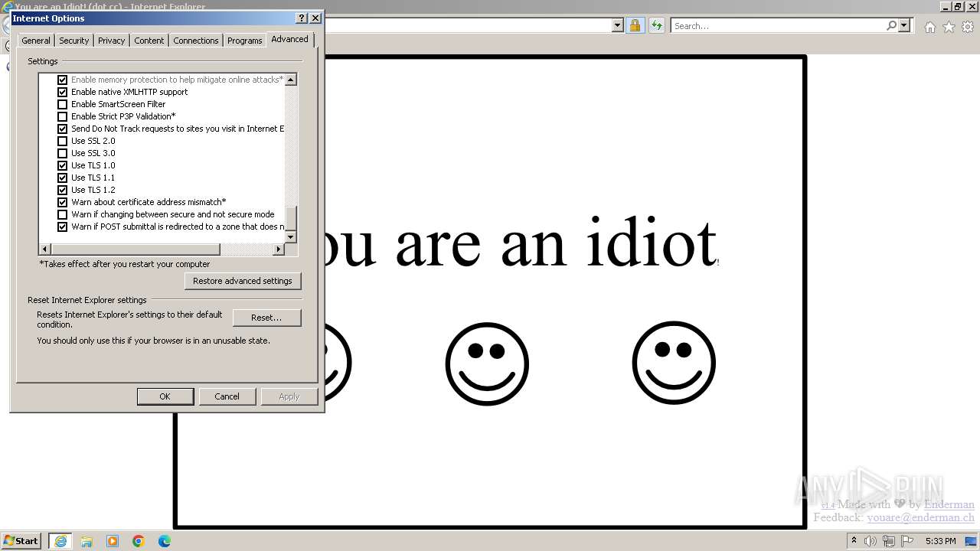The height and width of the screenshot is (551, 980).
Task: Open the Start menu
Action: coord(21,541)
